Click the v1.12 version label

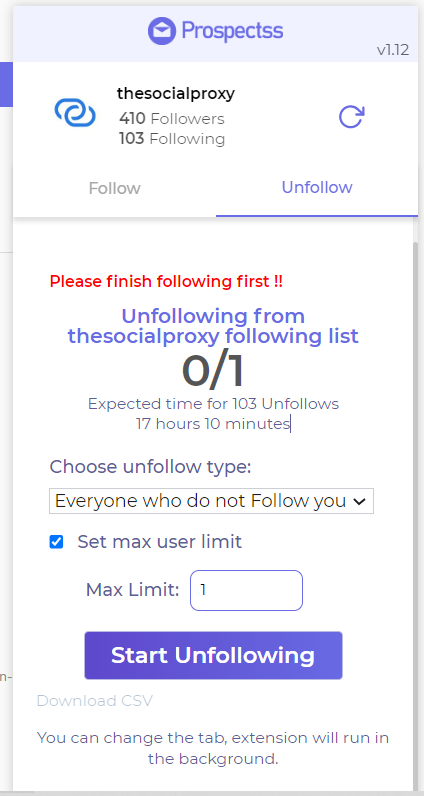coord(393,50)
